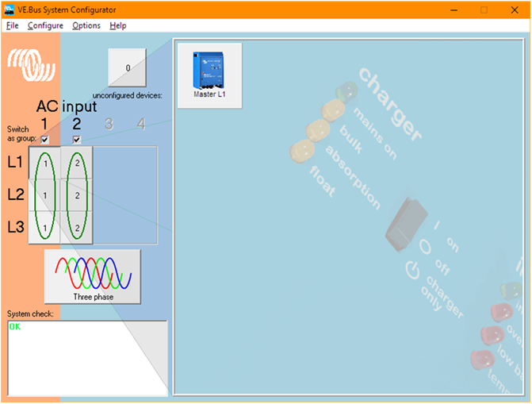532x404 pixels.
Task: Maximize the VE.Bus System Configurator window
Action: 484,10
